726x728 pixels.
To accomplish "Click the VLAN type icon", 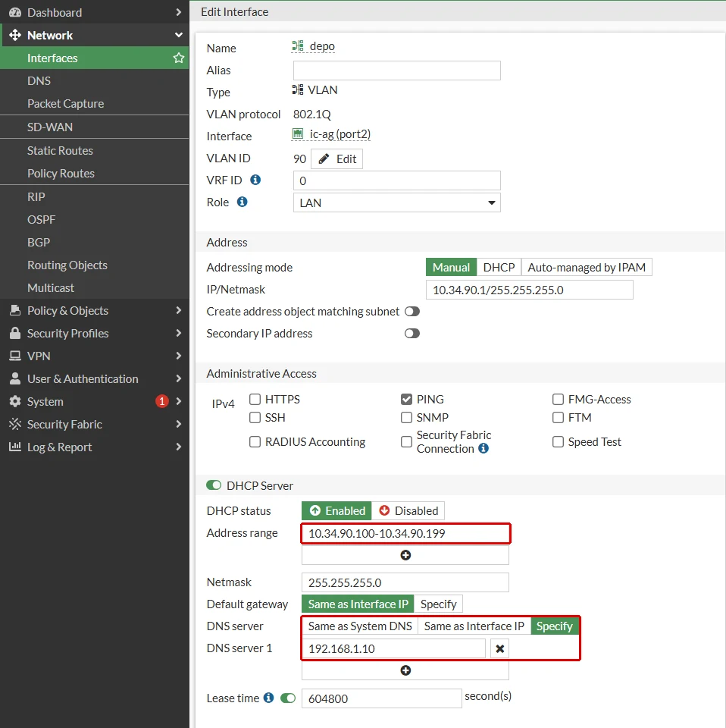I will (x=298, y=89).
